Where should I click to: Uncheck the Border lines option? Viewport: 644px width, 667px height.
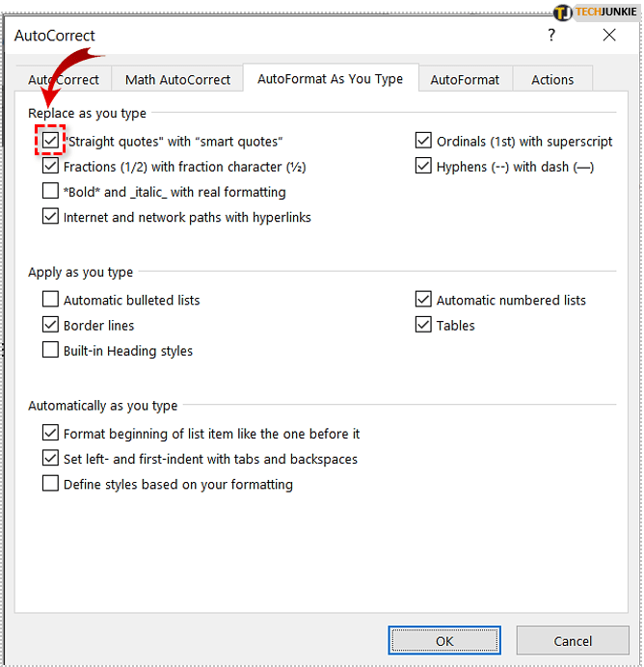tap(51, 326)
